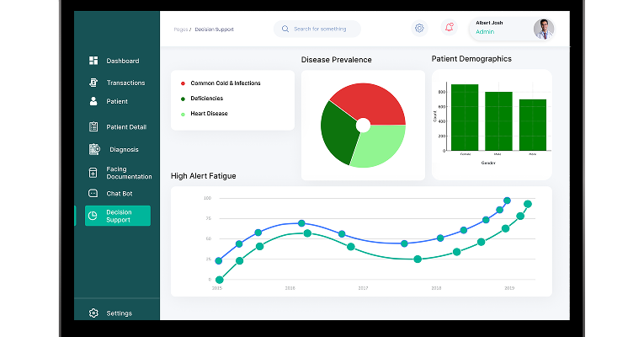Click the Patient person icon
Screen dimensions: 644x337
click(93, 101)
